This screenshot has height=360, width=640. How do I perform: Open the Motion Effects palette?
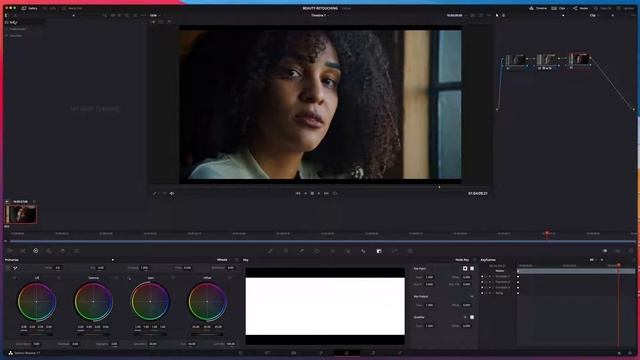[x=76, y=251]
